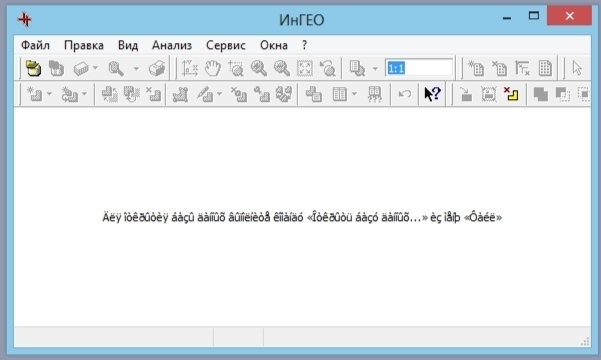
Task: Click the delete object X icon
Action: pyautogui.click(x=153, y=94)
